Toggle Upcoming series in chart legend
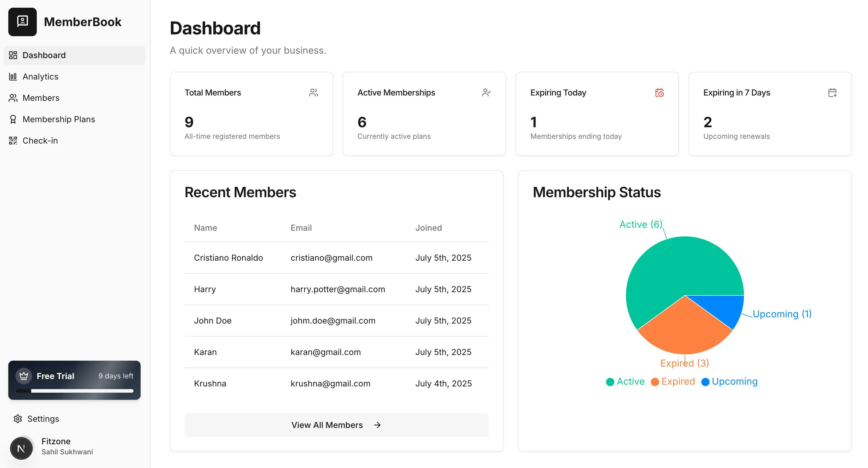The width and height of the screenshot is (868, 468). point(729,381)
